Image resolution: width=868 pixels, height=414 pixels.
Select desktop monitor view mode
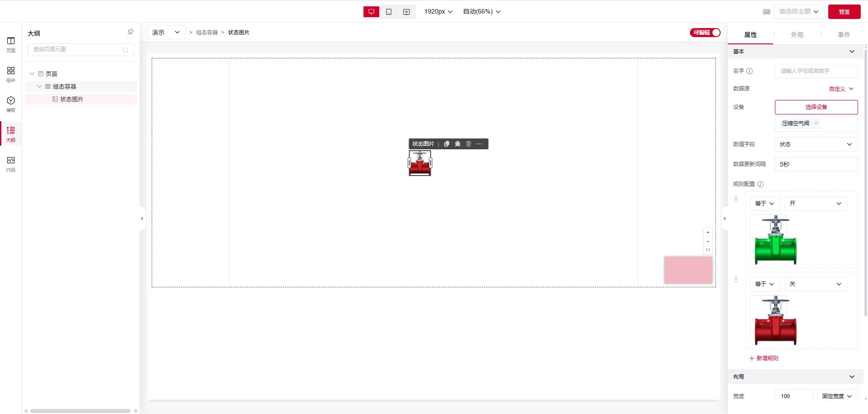tap(371, 12)
